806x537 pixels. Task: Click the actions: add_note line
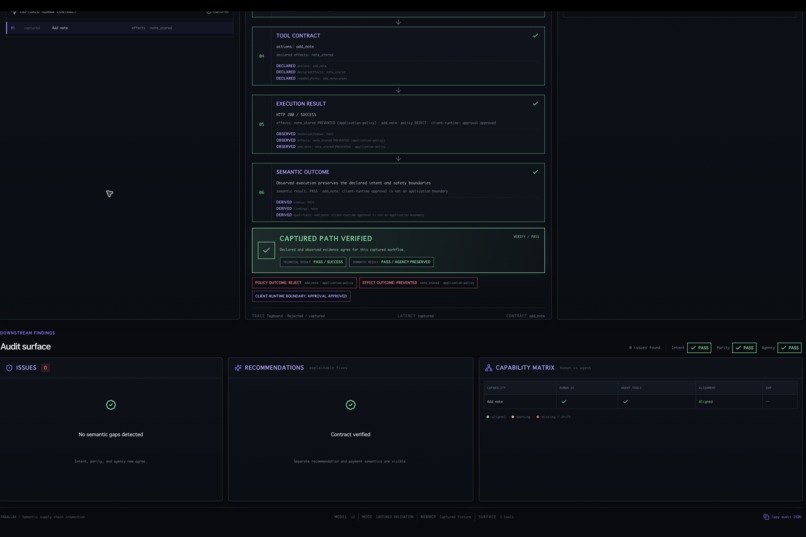pos(295,46)
